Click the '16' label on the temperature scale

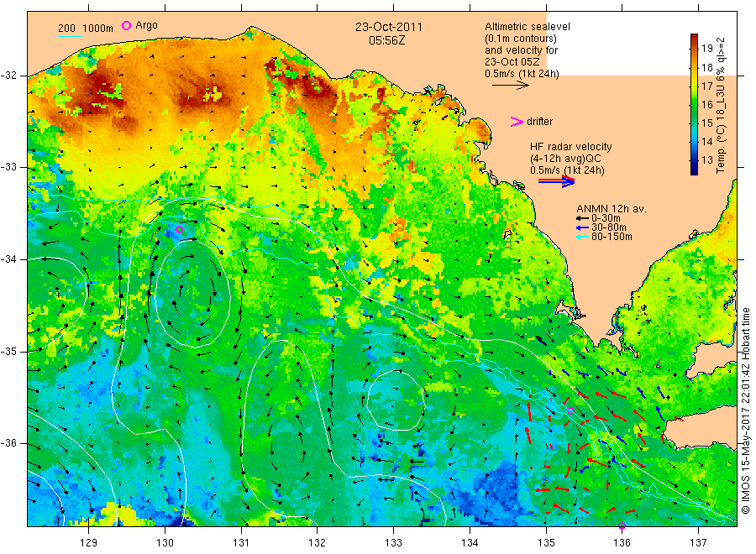706,104
